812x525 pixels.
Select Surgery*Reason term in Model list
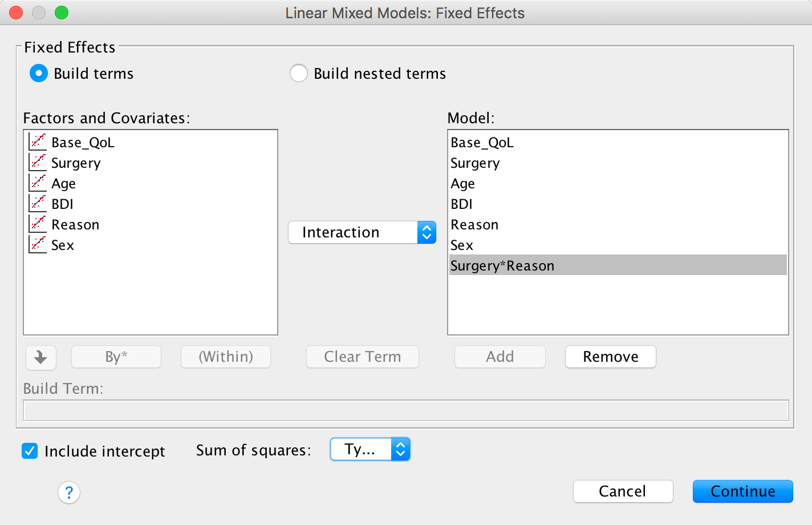coord(502,266)
